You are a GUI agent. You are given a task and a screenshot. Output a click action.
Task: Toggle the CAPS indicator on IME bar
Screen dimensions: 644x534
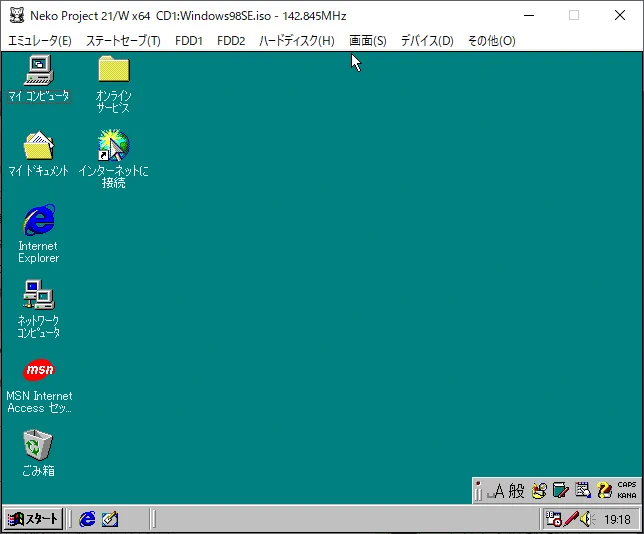pyautogui.click(x=627, y=485)
